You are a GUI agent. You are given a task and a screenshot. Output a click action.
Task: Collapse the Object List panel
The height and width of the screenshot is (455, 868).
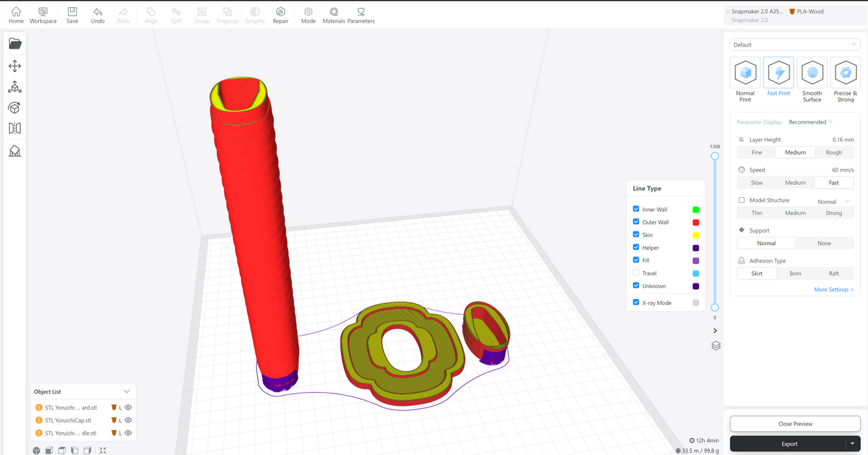(x=127, y=392)
